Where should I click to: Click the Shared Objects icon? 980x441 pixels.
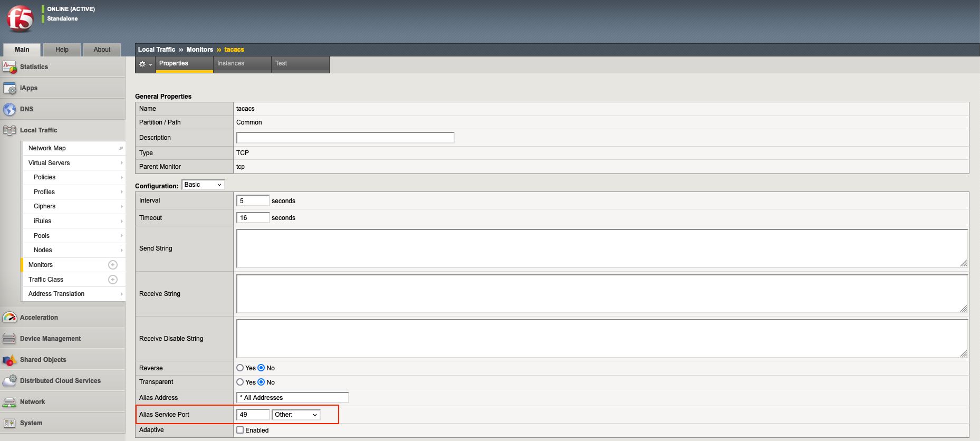point(9,360)
